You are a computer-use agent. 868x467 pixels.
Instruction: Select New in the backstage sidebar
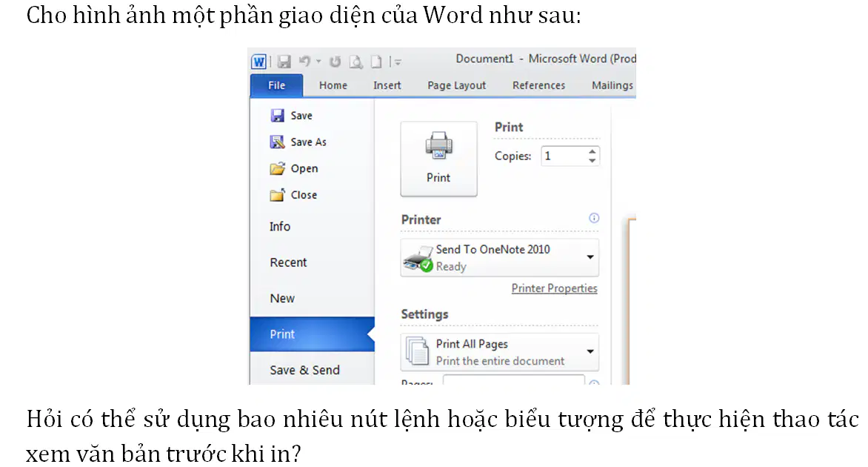click(x=281, y=298)
